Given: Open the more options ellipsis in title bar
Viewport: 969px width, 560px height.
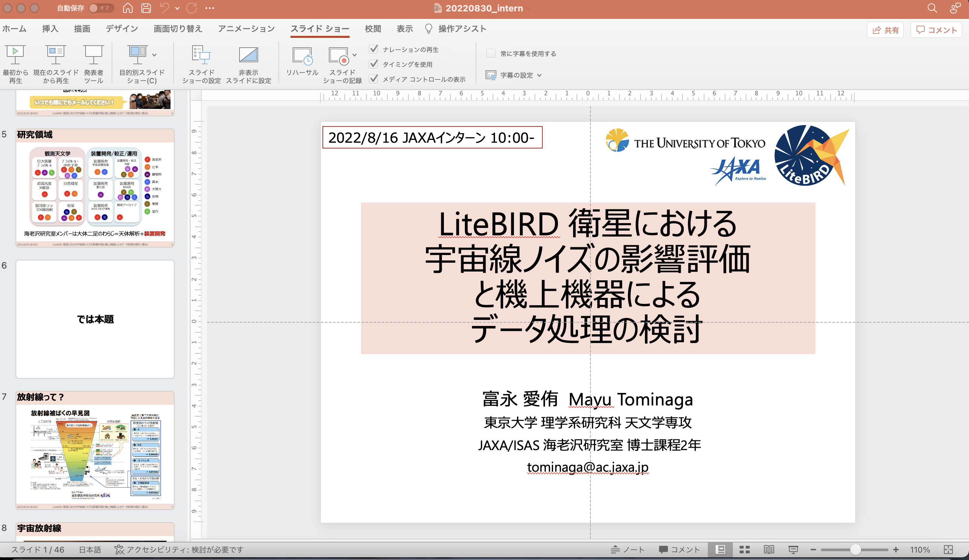Looking at the screenshot, I should (209, 8).
